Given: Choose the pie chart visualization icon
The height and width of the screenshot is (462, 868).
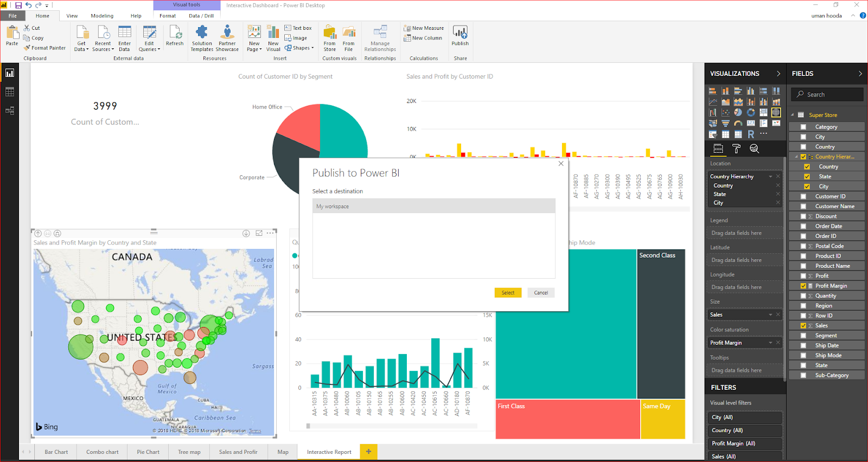Looking at the screenshot, I should 738,112.
